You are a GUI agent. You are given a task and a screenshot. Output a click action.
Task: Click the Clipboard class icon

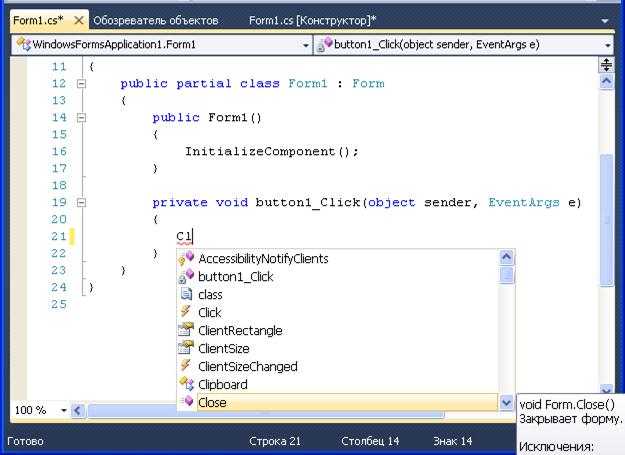pos(186,384)
